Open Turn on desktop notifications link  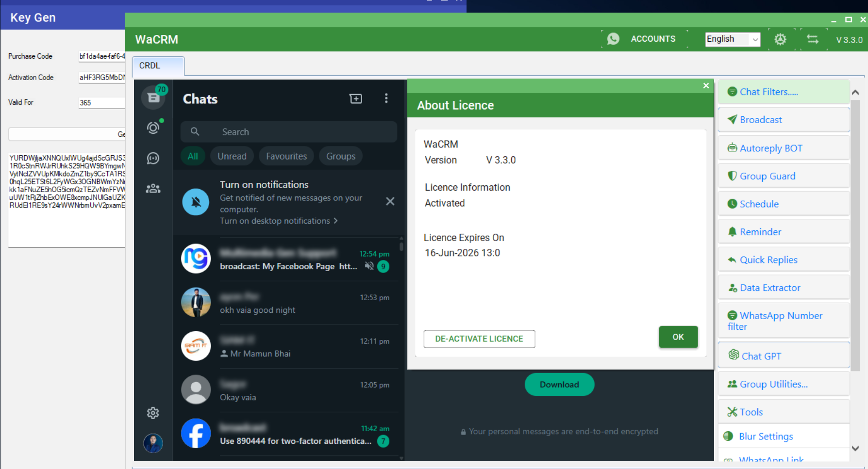[279, 221]
